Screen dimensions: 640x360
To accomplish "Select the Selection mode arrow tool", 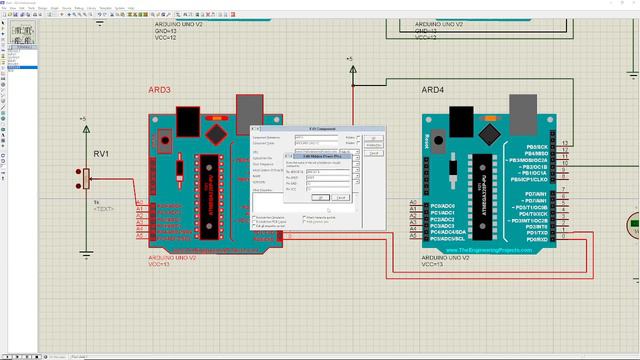I will [x=3, y=22].
